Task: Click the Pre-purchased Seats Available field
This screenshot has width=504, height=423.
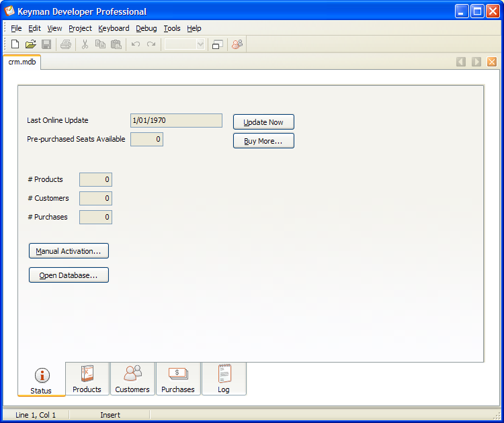Action: coord(146,139)
